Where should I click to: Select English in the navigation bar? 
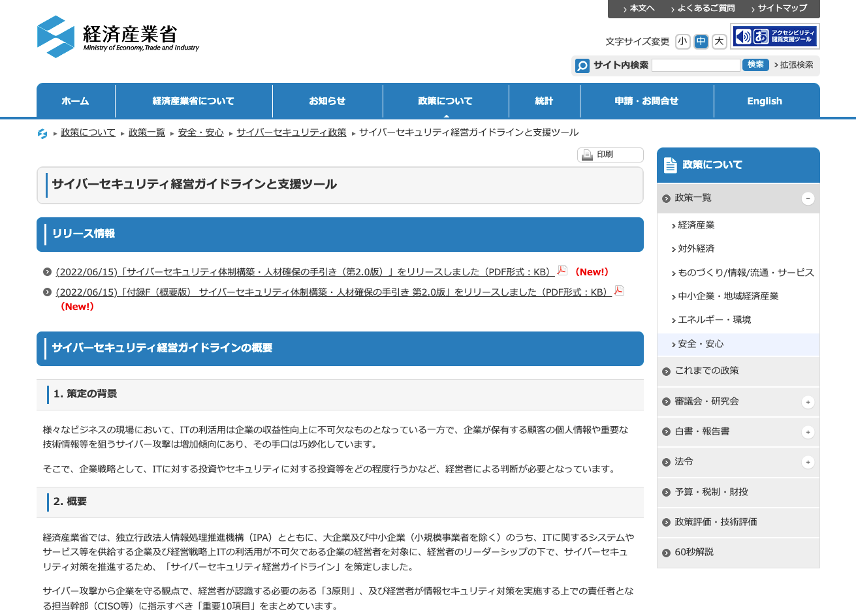pyautogui.click(x=766, y=100)
